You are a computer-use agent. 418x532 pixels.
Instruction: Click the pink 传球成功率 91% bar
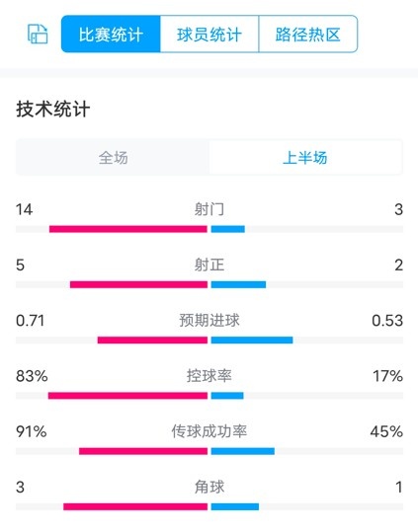click(x=143, y=451)
